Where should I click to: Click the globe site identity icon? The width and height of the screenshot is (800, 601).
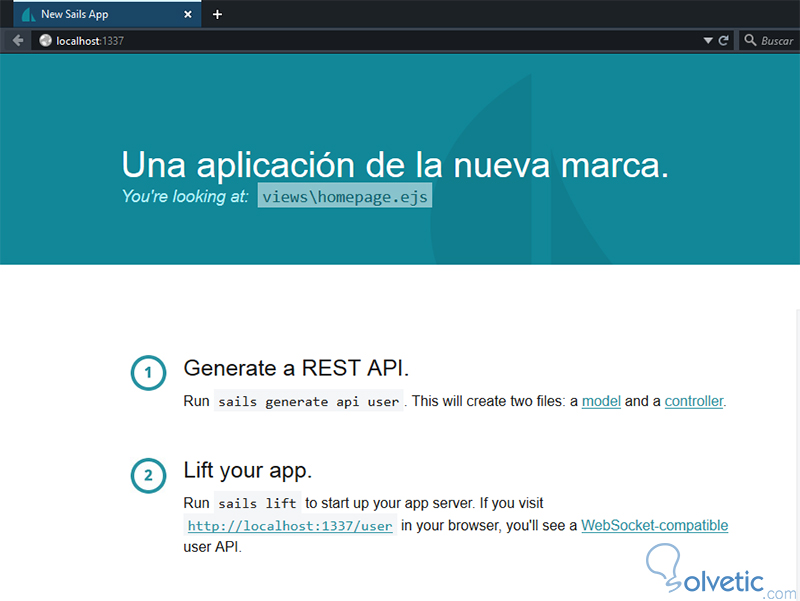(x=45, y=40)
